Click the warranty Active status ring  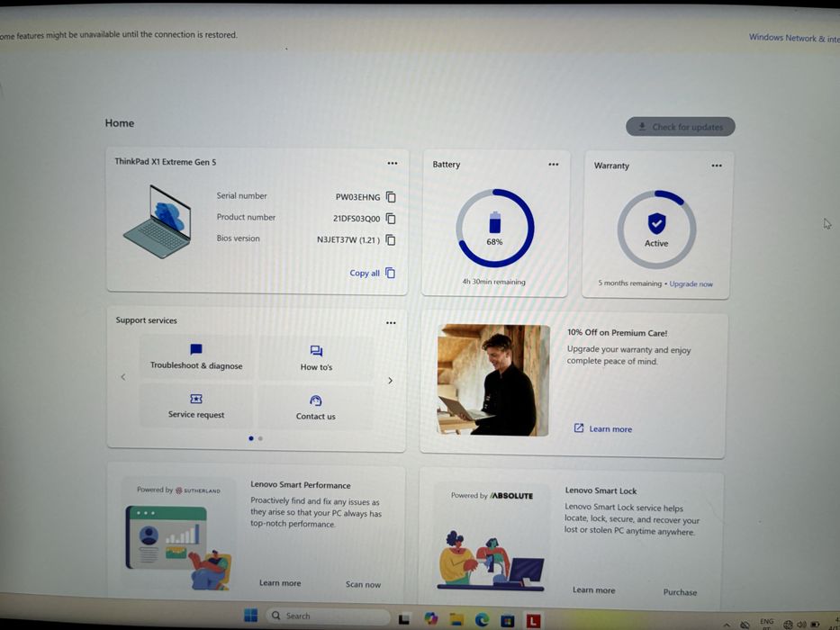657,229
